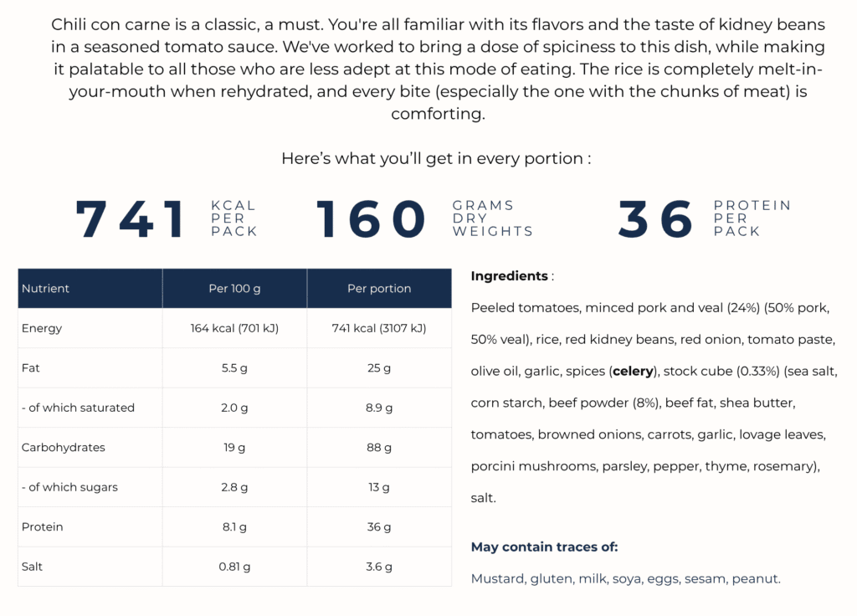Click the of which sugars row label
Screen dimensions: 857x616
[69, 487]
